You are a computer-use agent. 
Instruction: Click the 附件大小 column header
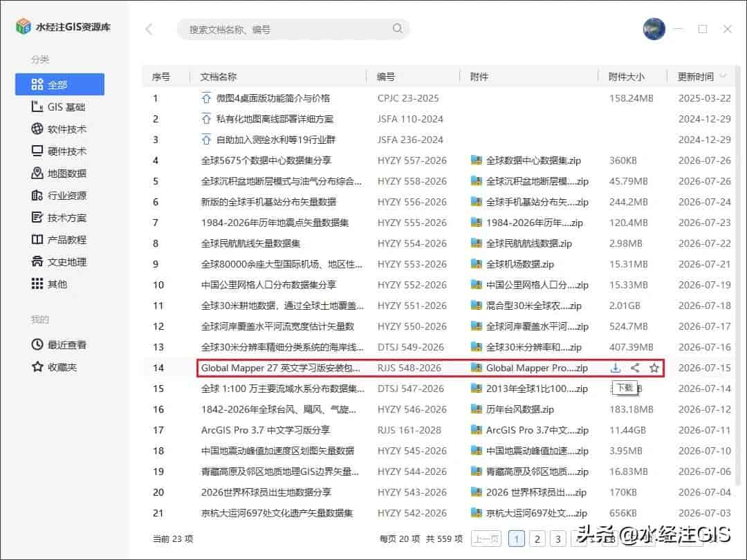627,77
